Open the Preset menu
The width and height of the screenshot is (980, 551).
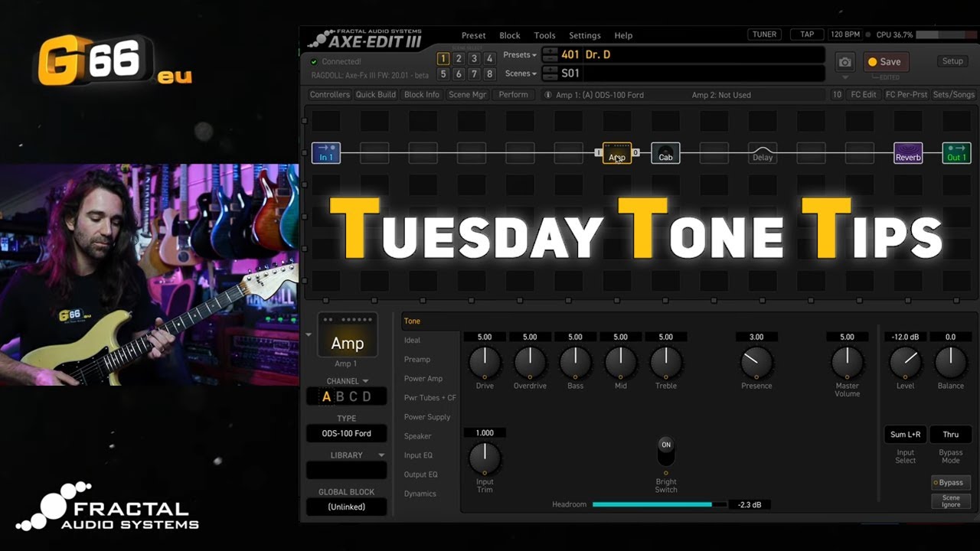[473, 35]
